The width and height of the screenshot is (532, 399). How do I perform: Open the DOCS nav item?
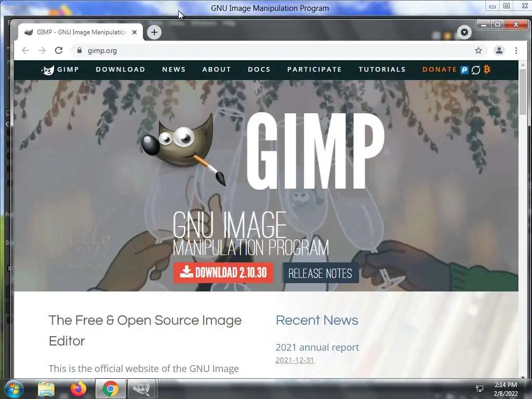(259, 70)
